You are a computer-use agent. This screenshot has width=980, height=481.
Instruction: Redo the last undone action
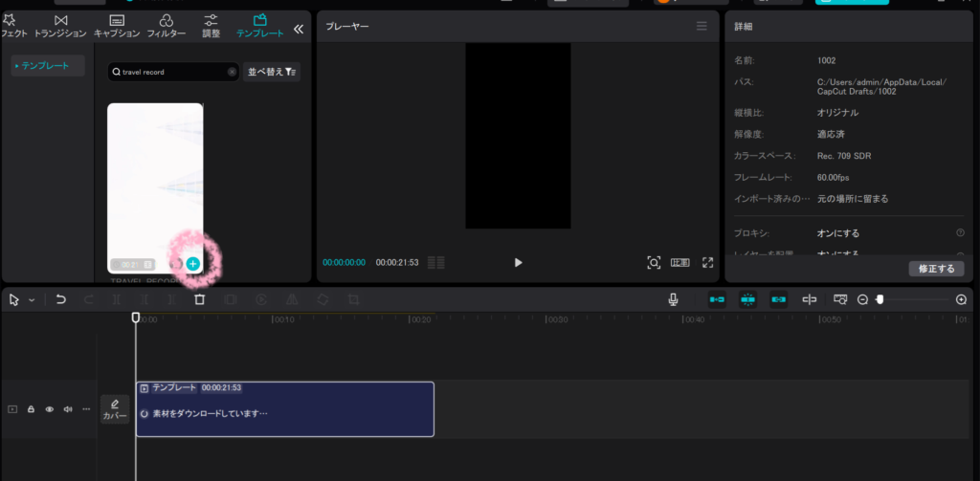pos(89,300)
